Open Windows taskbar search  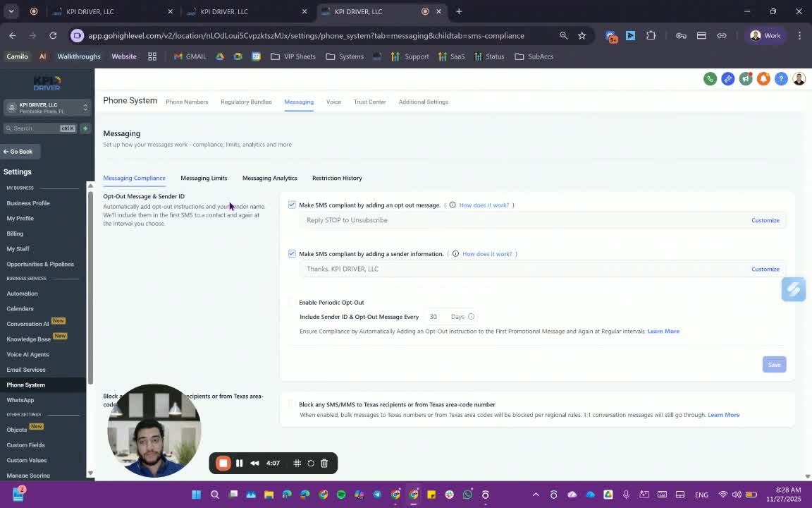[x=214, y=495]
